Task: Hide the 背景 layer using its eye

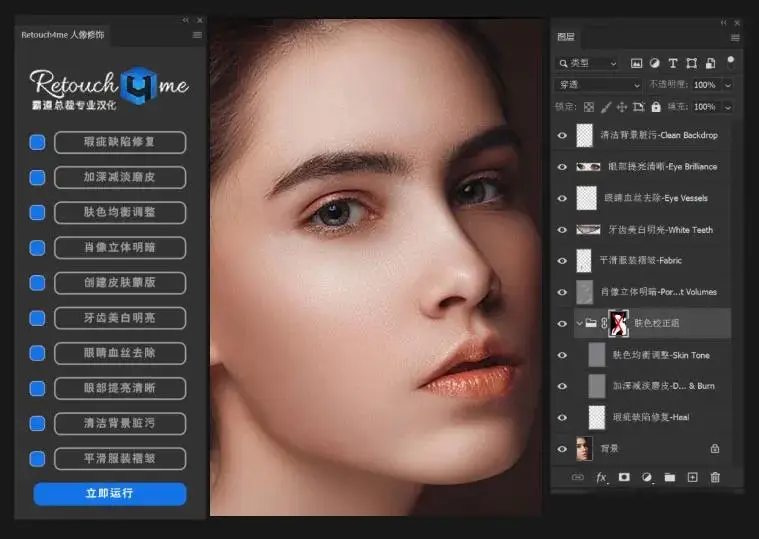Action: pos(562,449)
